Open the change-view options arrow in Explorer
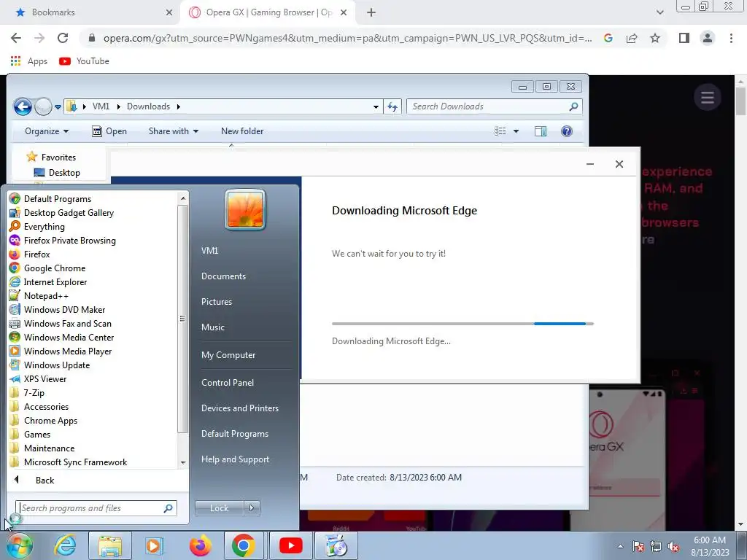Screen dimensions: 747x560 pos(516,131)
